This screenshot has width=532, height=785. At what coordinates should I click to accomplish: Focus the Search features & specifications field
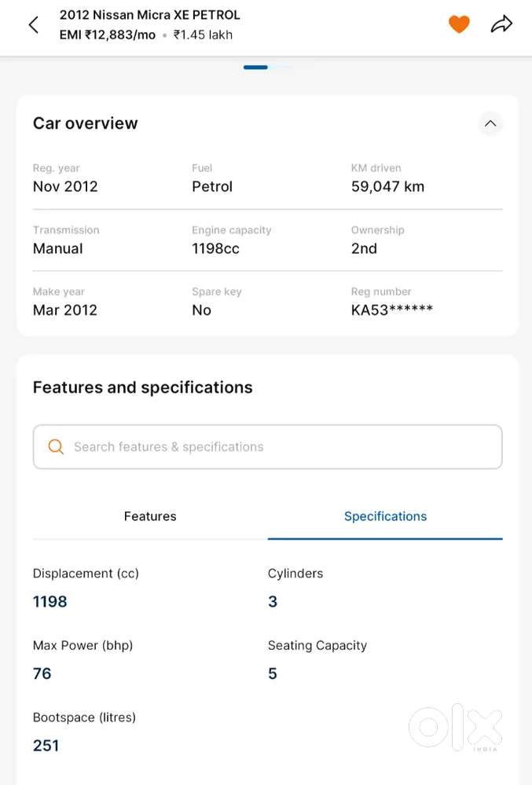point(267,446)
